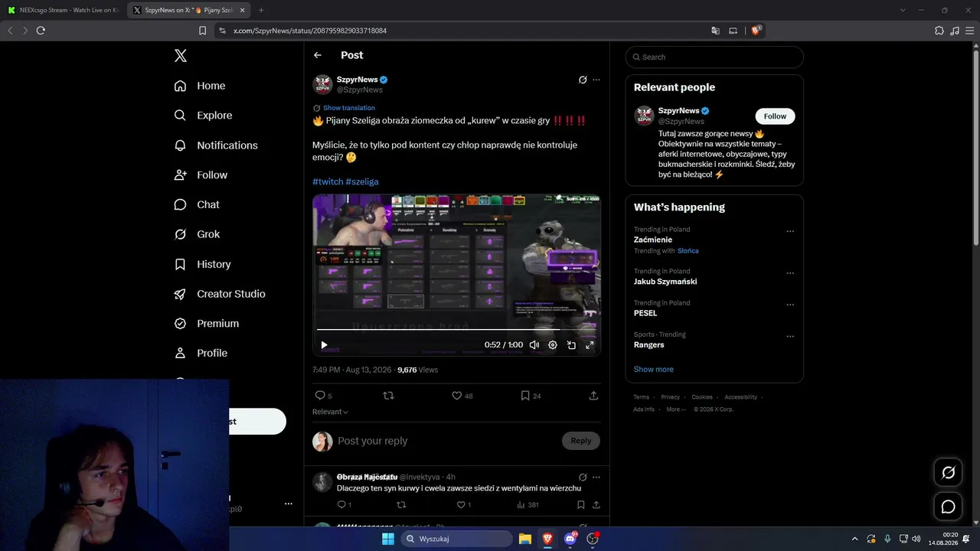Open more options on invektyva reply
Viewport: 980px width, 551px height.
pyautogui.click(x=596, y=477)
